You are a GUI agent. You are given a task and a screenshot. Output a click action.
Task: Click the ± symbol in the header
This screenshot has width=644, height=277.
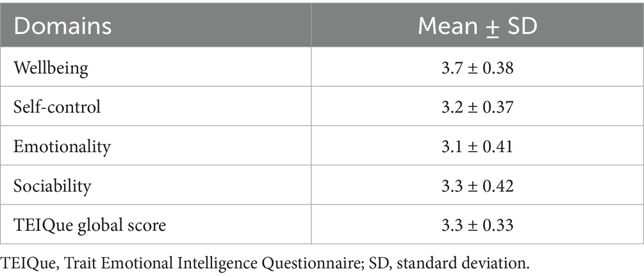pyautogui.click(x=489, y=27)
